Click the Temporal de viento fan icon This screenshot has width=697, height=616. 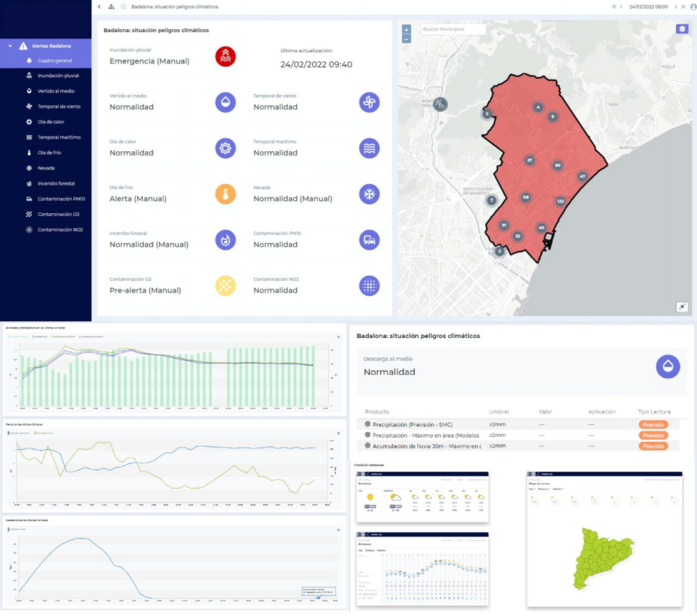369,102
